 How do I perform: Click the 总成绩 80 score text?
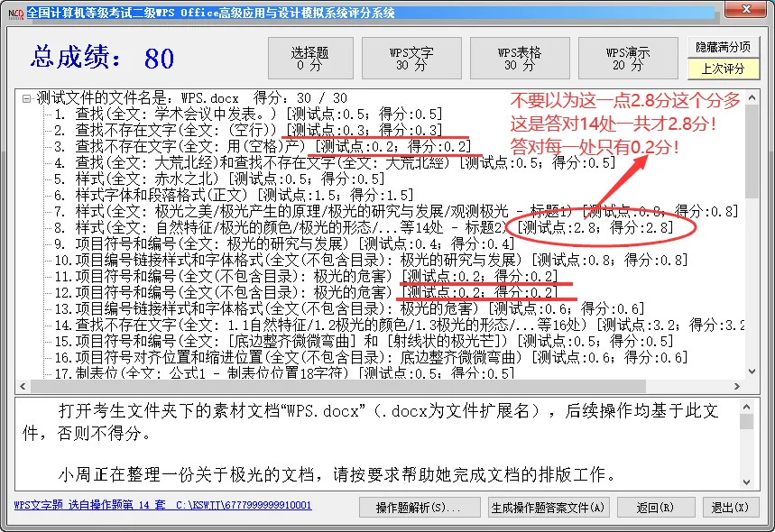pos(102,58)
